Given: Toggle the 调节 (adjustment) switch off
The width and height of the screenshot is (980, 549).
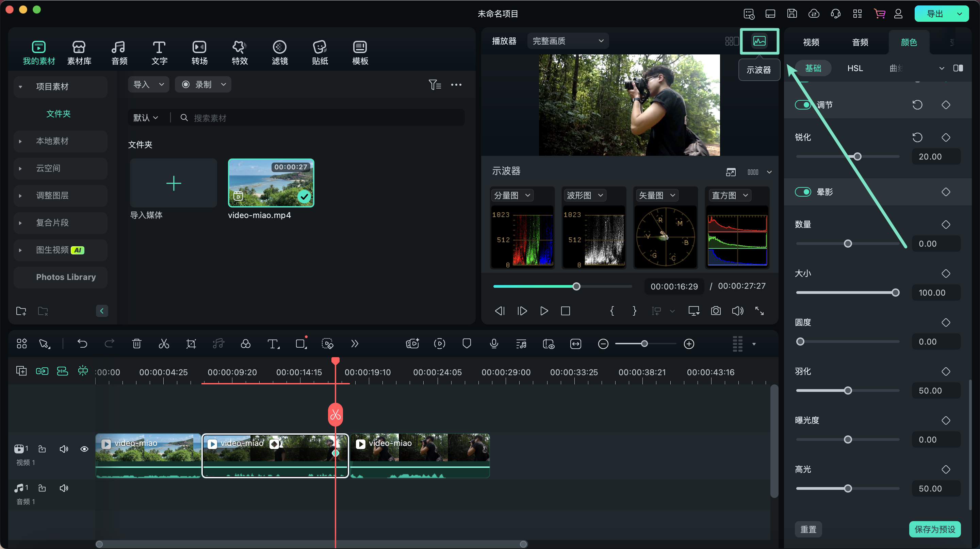Looking at the screenshot, I should 804,104.
